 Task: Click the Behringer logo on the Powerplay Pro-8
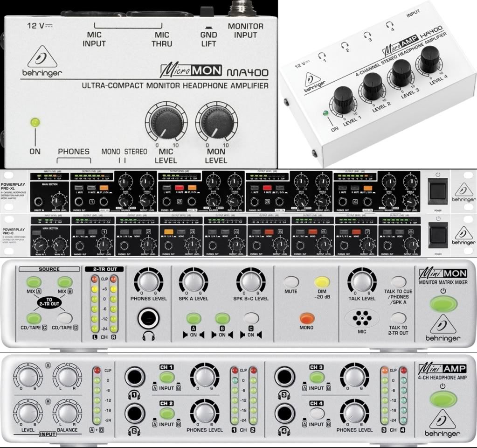point(463,235)
